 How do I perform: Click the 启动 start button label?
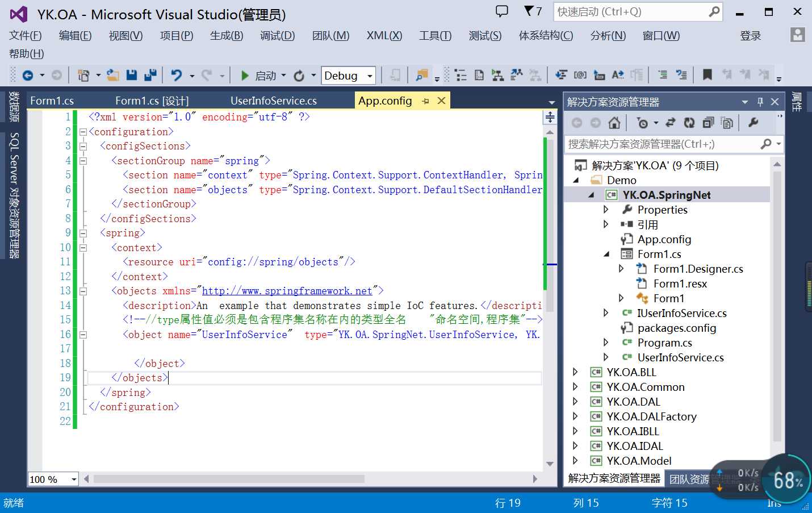pyautogui.click(x=266, y=76)
